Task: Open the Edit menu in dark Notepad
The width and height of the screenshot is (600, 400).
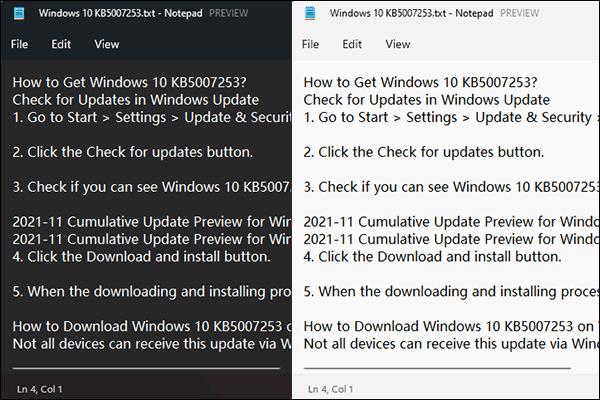Action: pyautogui.click(x=62, y=44)
